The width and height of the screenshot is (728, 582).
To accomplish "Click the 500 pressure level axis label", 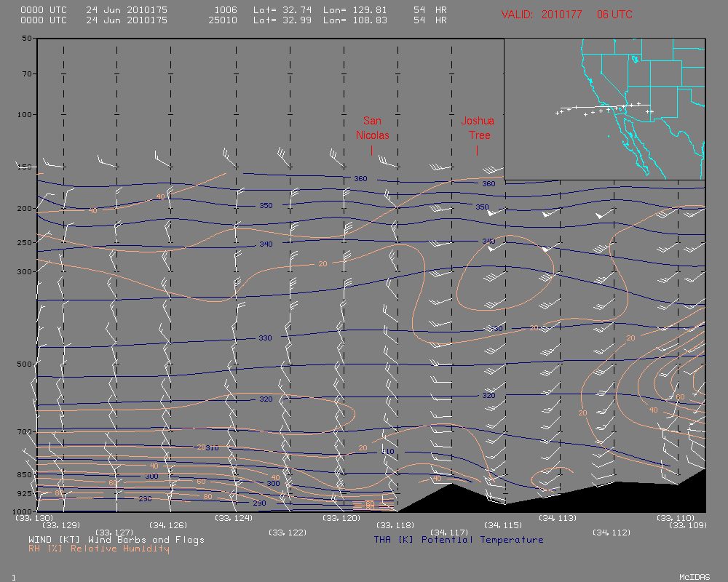I will [24, 364].
